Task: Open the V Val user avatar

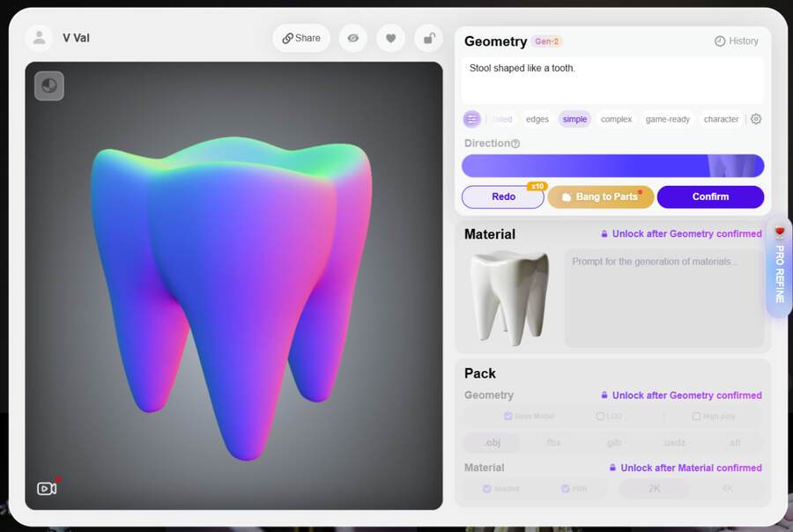Action: [39, 38]
